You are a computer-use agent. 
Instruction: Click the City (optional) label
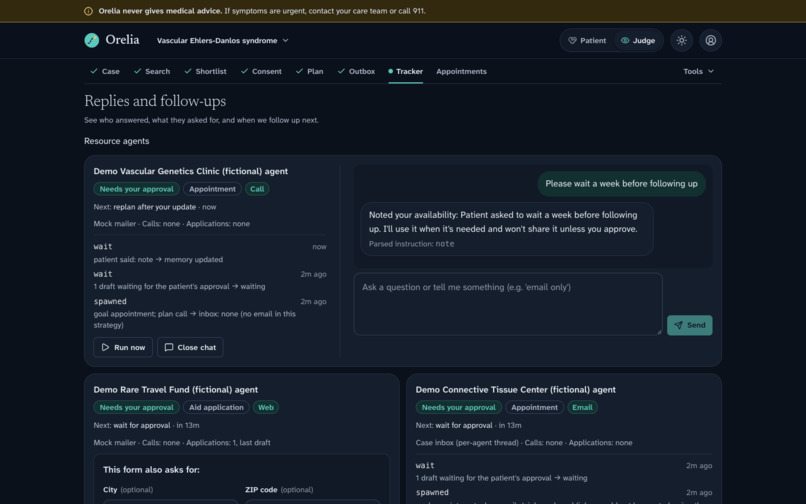(x=128, y=490)
